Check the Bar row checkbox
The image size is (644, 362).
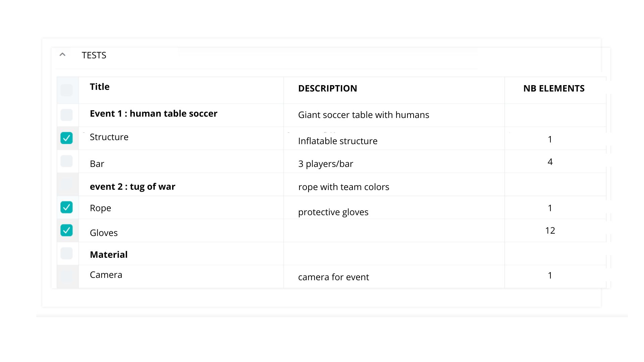point(66,161)
